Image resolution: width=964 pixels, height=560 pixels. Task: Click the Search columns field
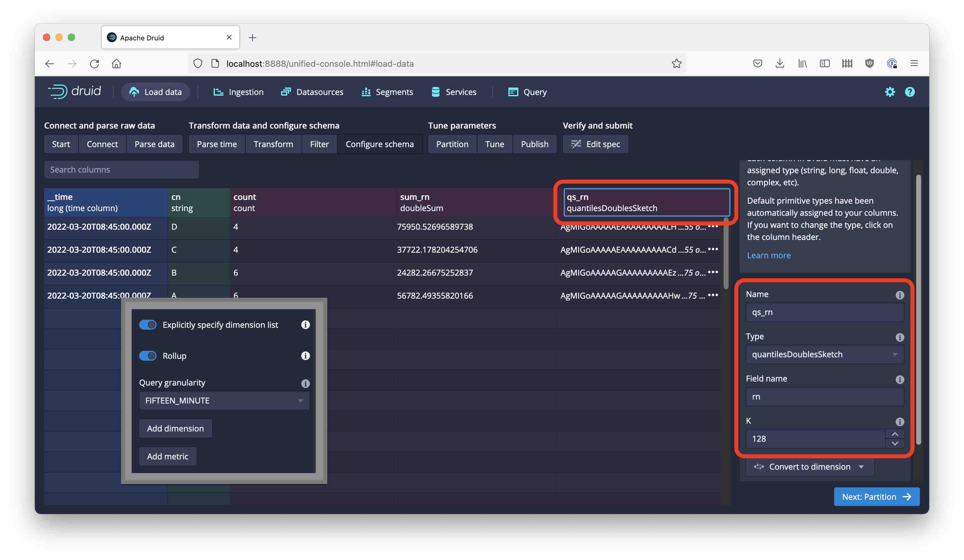pos(121,169)
